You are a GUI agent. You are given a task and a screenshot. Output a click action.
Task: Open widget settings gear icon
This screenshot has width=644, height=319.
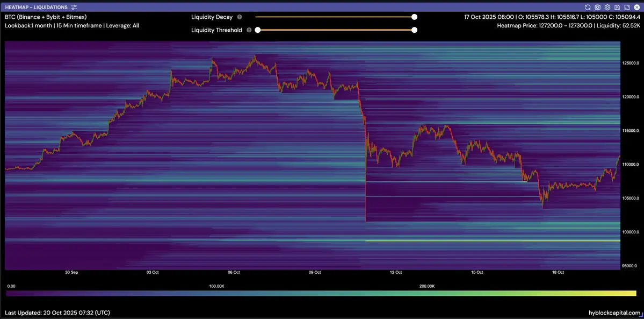click(x=607, y=8)
